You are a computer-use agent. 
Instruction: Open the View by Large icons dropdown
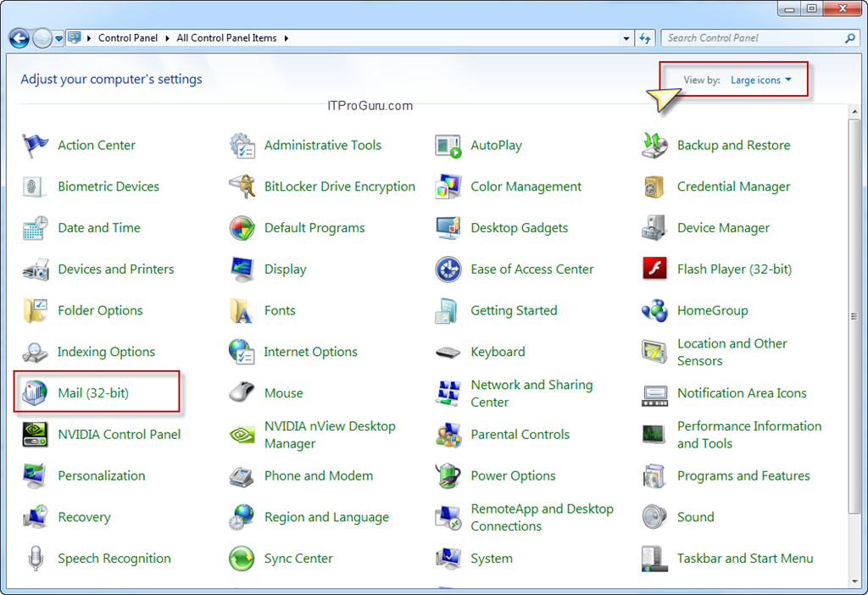point(757,80)
